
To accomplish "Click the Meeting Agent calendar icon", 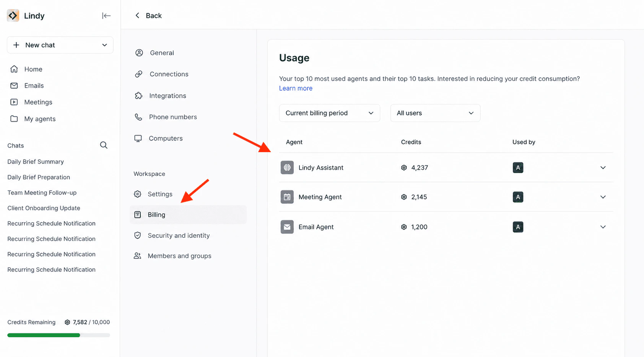I will 287,197.
